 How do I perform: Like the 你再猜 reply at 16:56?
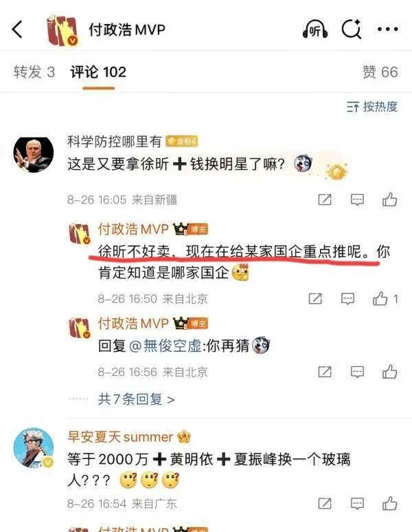[389, 372]
